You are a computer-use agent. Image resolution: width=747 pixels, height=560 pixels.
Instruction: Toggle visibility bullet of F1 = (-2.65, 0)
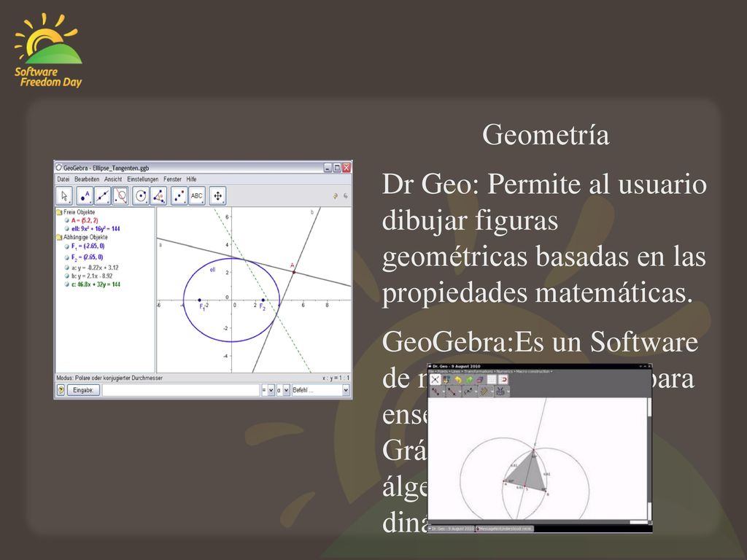[x=66, y=246]
